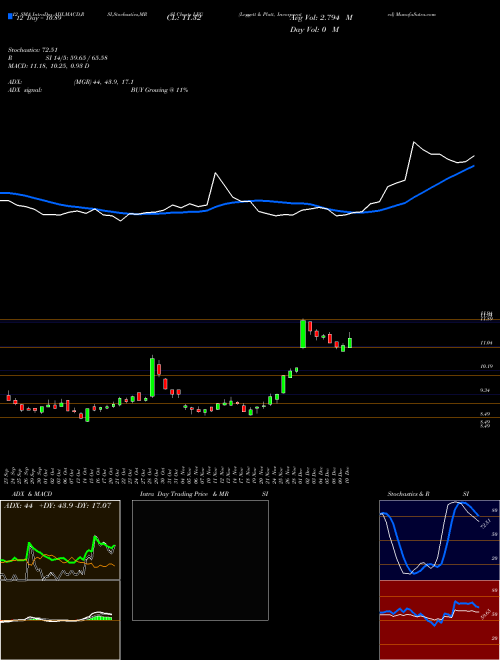Screen dimensions: 500x660
Task: Click the RSI chart with red background
Action: (439, 620)
